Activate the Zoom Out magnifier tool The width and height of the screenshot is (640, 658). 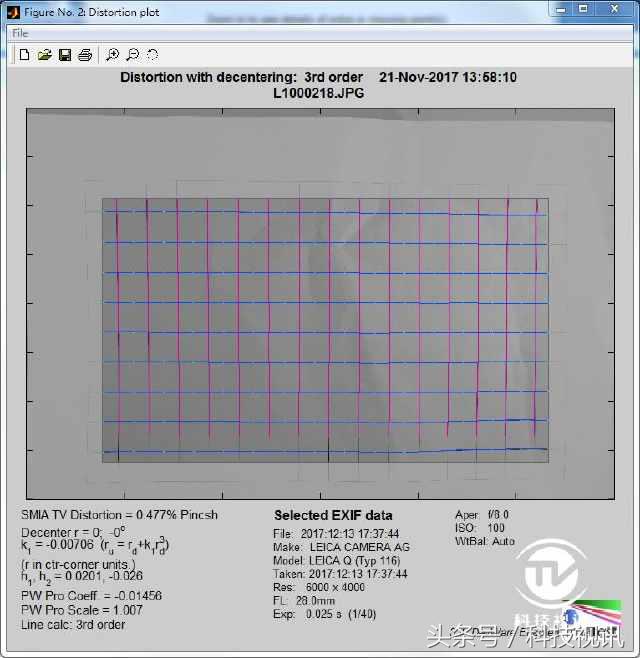coord(132,55)
